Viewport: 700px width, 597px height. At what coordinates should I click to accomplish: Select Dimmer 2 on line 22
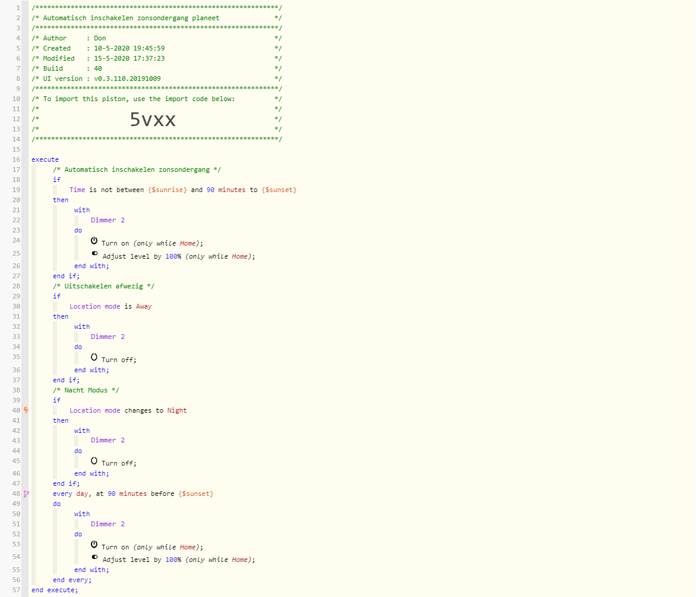tap(108, 220)
